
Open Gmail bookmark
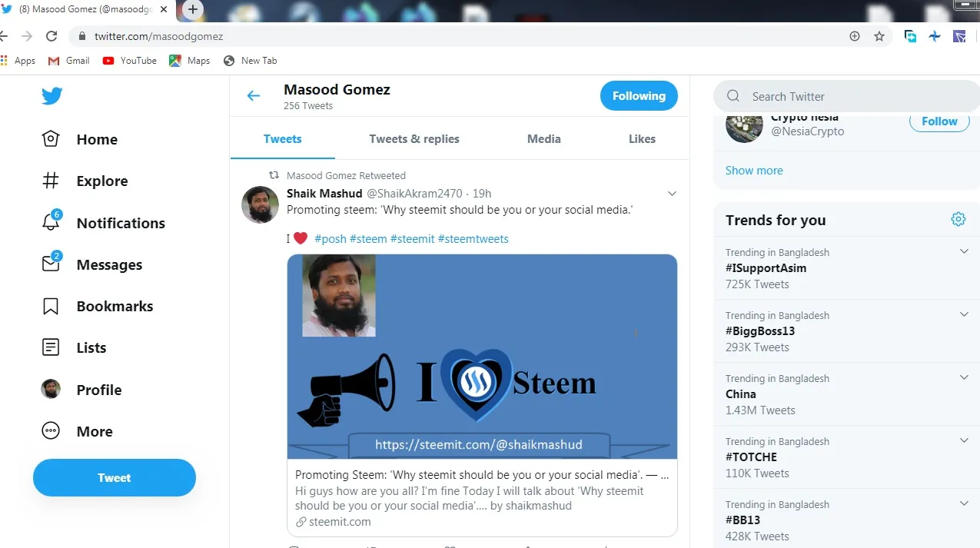point(68,61)
